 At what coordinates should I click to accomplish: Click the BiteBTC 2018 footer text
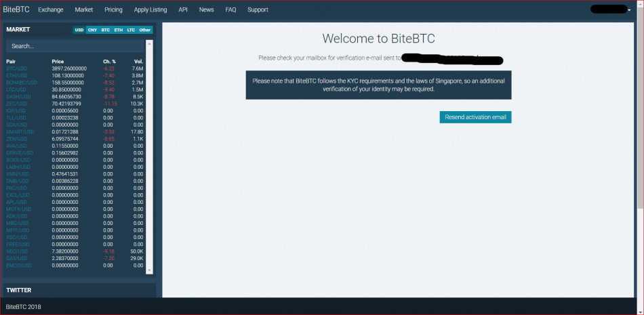tap(24, 307)
